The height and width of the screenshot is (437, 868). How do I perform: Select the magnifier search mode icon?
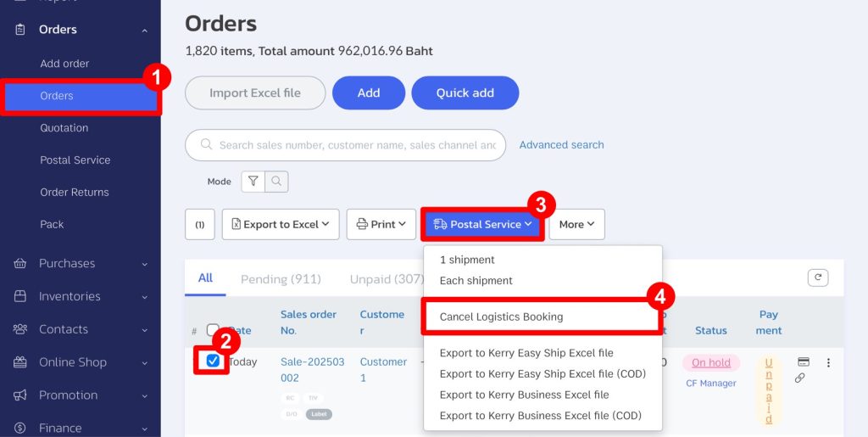[x=277, y=181]
